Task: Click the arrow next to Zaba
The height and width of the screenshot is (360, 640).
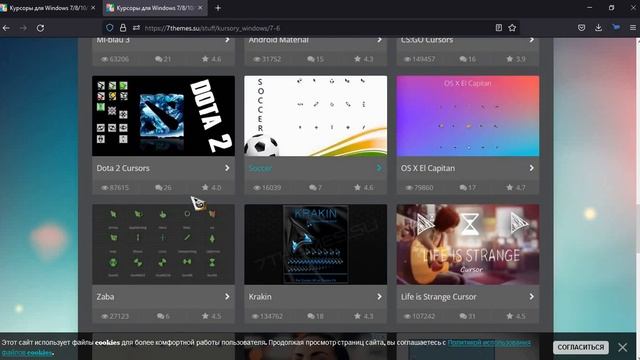Action: coord(227,297)
